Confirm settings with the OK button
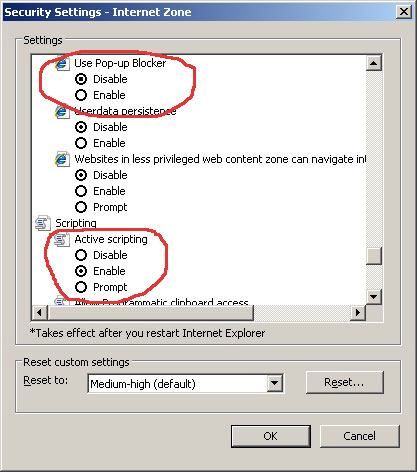417x472 pixels. 271,436
